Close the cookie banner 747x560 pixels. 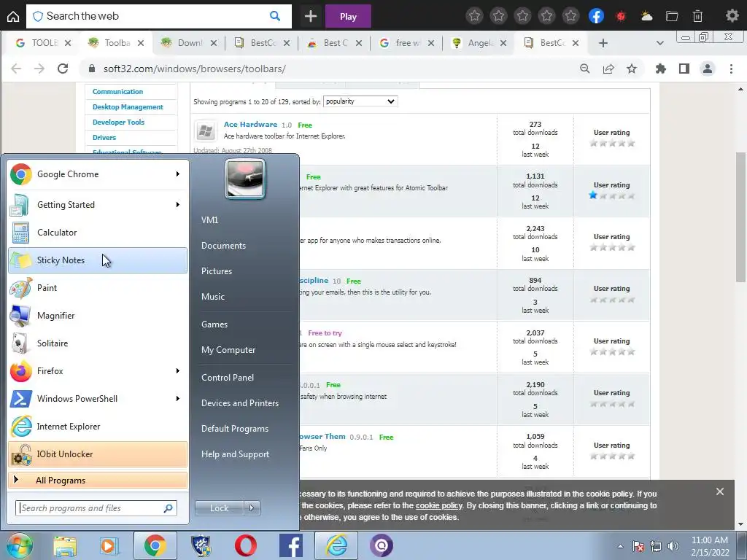click(720, 491)
